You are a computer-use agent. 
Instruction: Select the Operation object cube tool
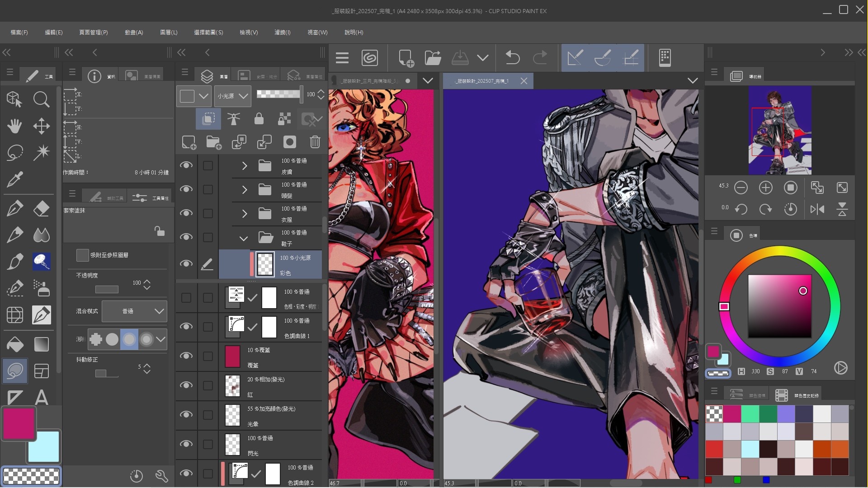click(x=14, y=99)
